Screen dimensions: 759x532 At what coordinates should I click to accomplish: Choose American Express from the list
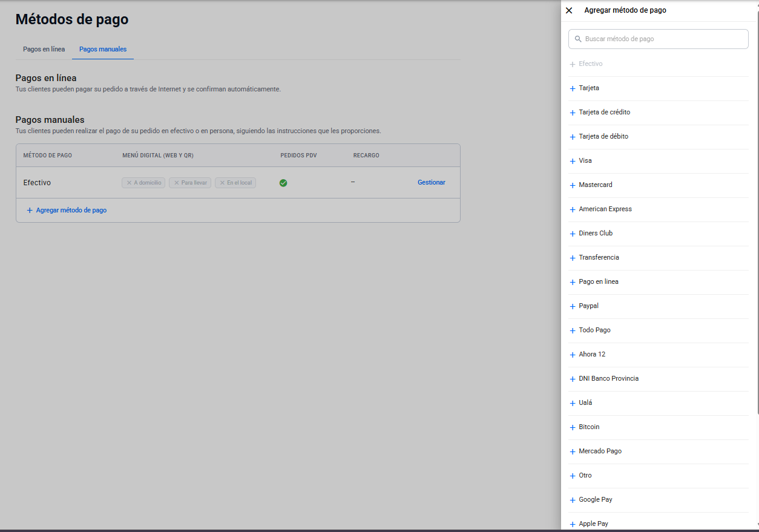click(x=659, y=209)
